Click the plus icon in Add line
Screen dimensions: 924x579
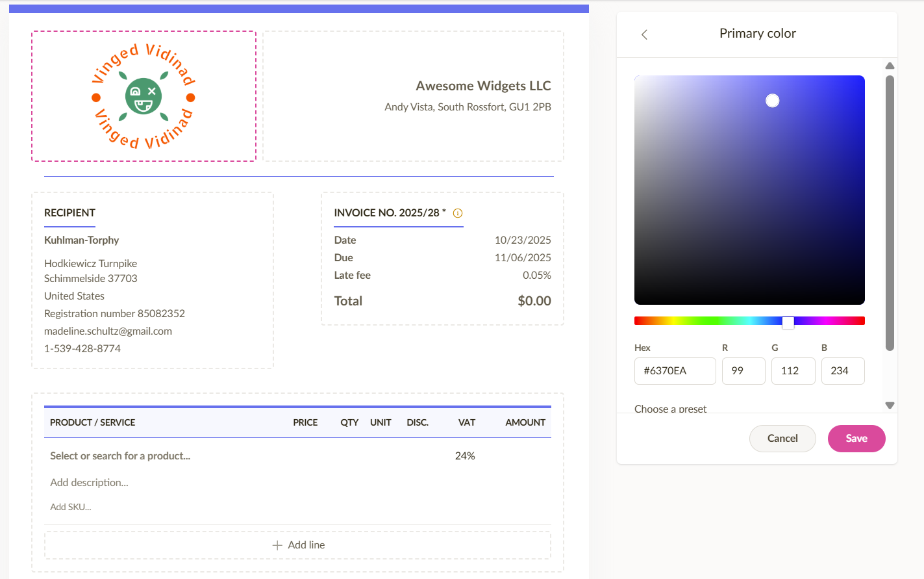pyautogui.click(x=277, y=545)
